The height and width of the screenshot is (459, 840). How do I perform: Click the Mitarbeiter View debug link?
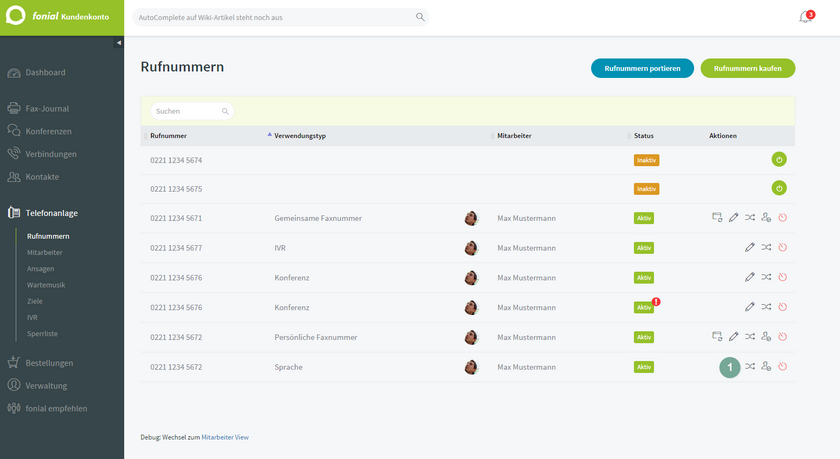(225, 437)
